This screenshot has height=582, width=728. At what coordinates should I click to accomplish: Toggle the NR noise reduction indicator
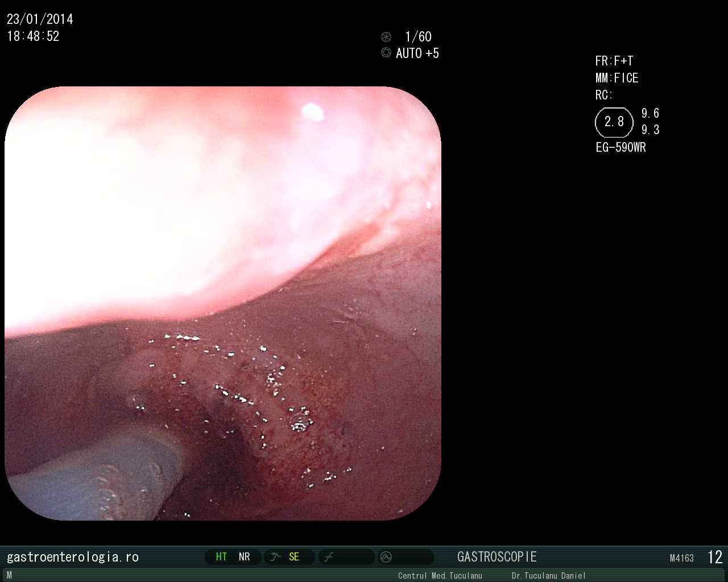(245, 557)
